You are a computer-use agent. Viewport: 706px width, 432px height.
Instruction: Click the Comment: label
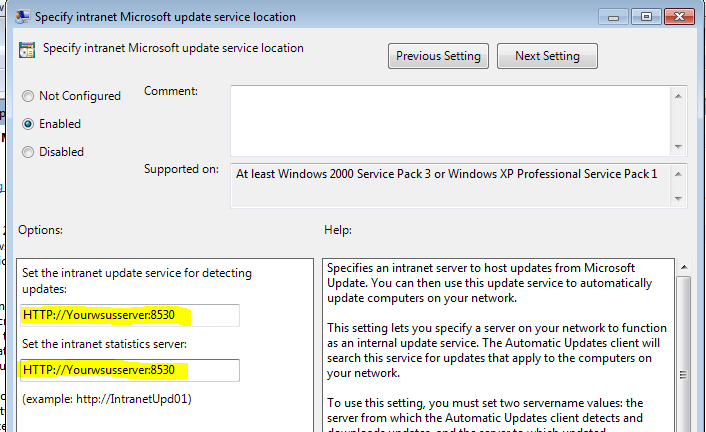(171, 91)
